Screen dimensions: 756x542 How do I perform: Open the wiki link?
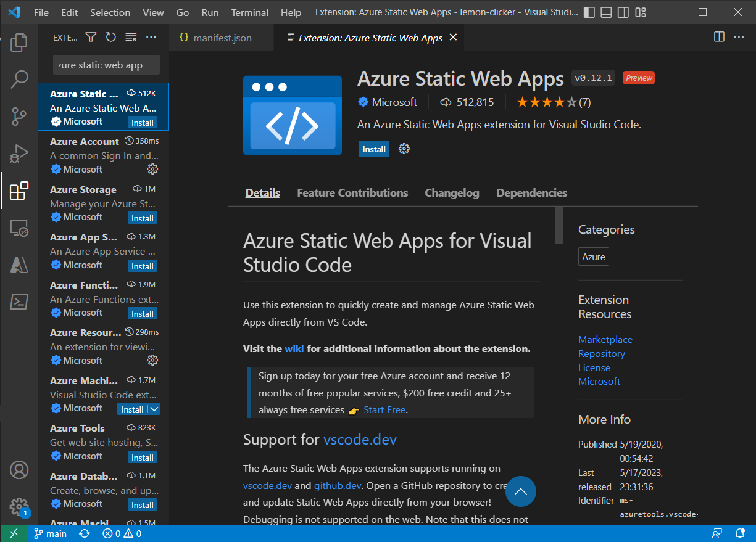[294, 348]
